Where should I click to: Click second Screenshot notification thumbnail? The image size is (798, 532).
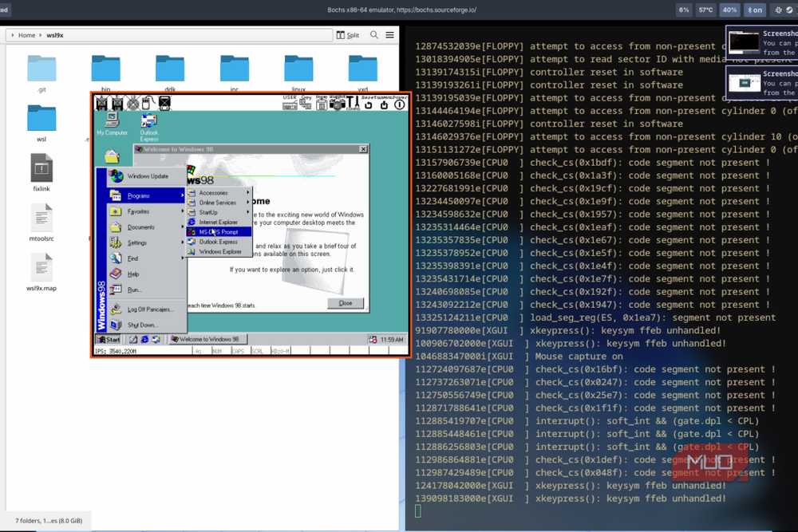point(744,82)
